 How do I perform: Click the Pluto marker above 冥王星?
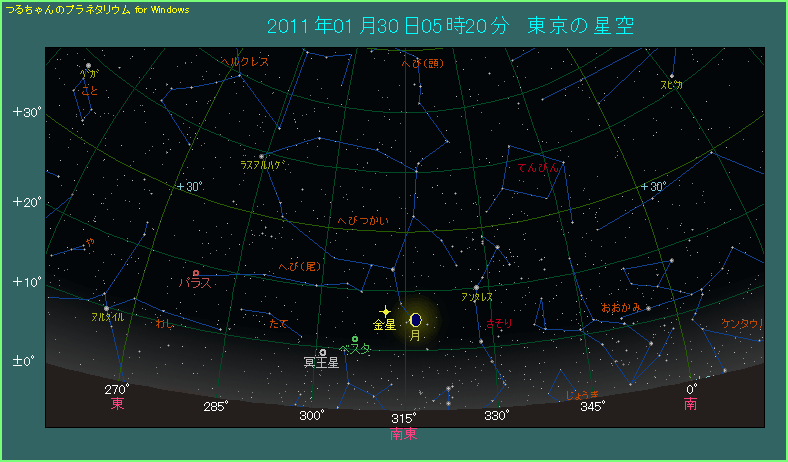pyautogui.click(x=322, y=352)
